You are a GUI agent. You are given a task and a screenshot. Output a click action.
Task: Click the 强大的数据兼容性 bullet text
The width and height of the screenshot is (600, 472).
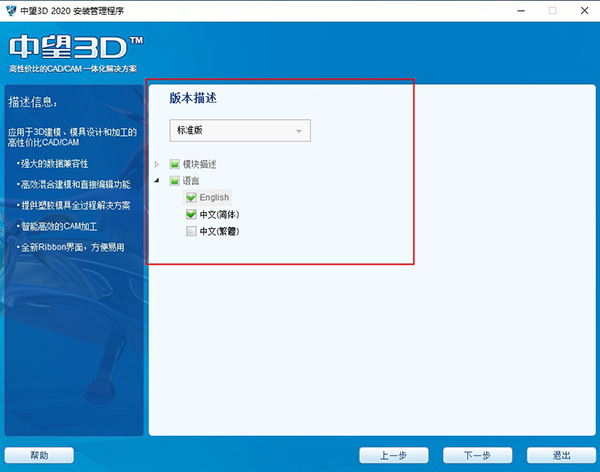(x=52, y=164)
